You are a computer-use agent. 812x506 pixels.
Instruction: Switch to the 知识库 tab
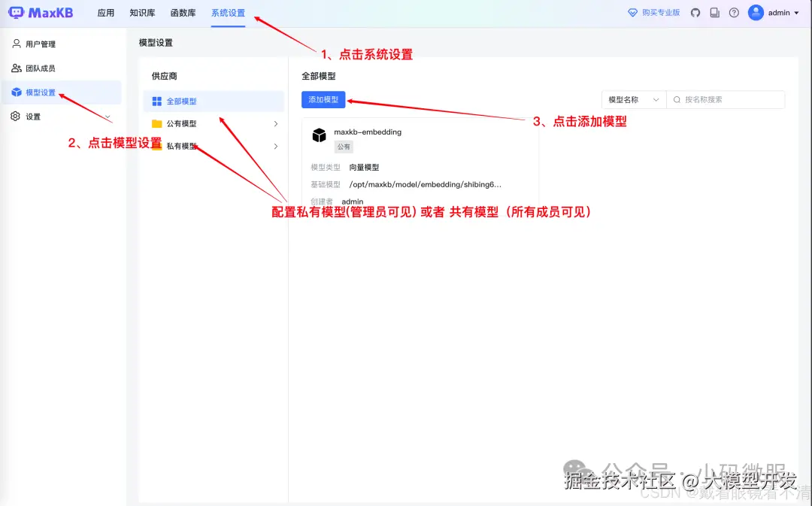[x=142, y=13]
